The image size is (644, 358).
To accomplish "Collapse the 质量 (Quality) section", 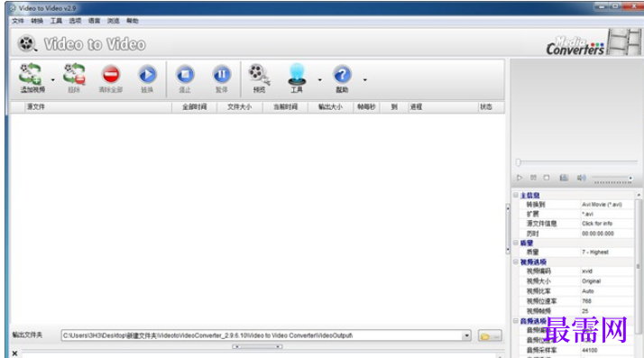I will 516,243.
